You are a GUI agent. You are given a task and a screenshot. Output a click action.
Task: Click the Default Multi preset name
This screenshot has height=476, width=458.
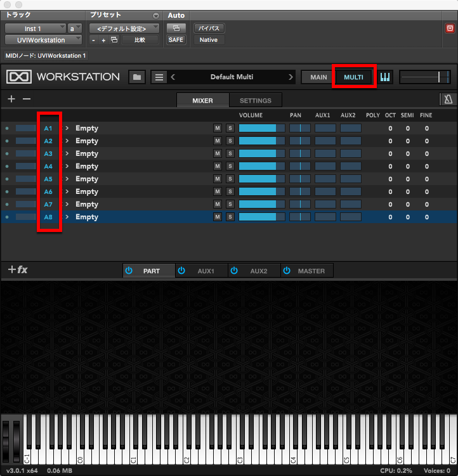tap(232, 77)
